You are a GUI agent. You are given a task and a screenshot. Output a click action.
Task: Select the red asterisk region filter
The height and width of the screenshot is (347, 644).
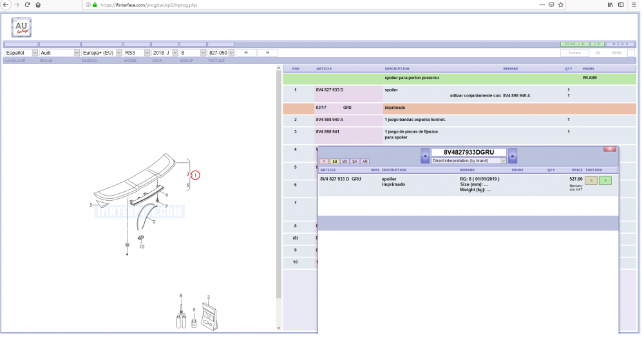(324, 162)
